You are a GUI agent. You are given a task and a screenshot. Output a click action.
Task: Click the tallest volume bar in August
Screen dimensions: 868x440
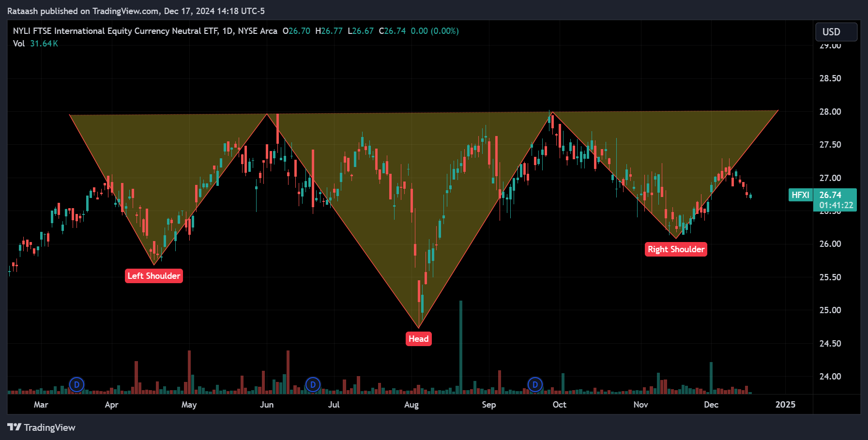pos(461,347)
